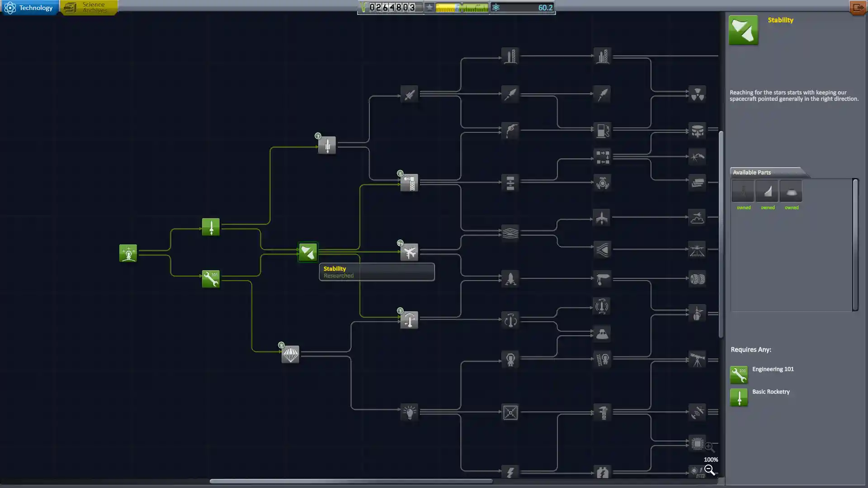Select the Supersonic Flight jet node
868x488 pixels.
click(601, 218)
